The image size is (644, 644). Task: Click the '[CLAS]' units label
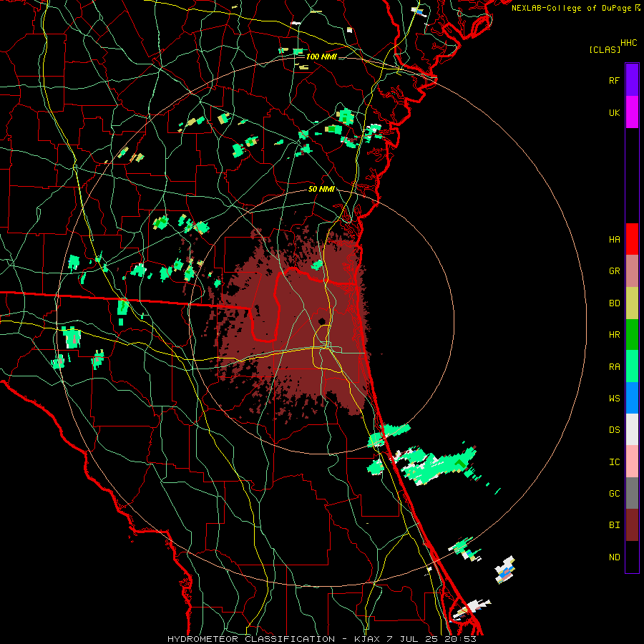(605, 49)
